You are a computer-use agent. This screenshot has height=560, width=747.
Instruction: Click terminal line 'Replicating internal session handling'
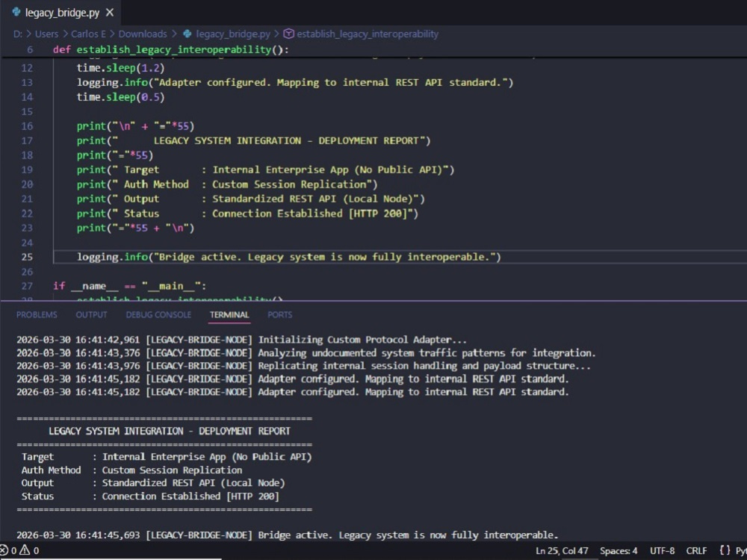[303, 366]
